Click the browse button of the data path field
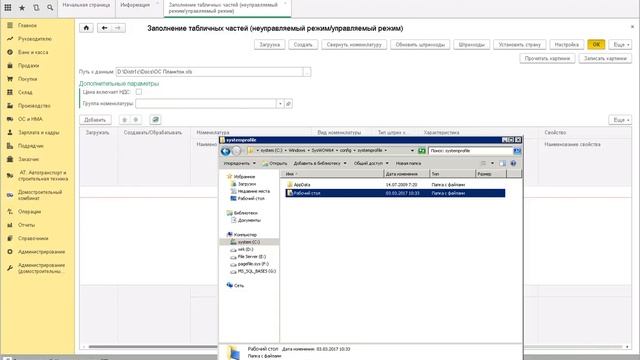 coord(307,72)
